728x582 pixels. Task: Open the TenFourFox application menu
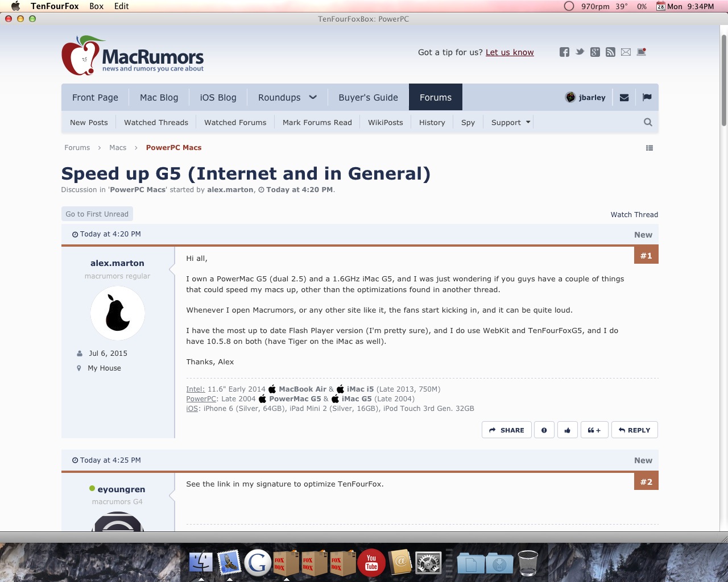pyautogui.click(x=55, y=6)
